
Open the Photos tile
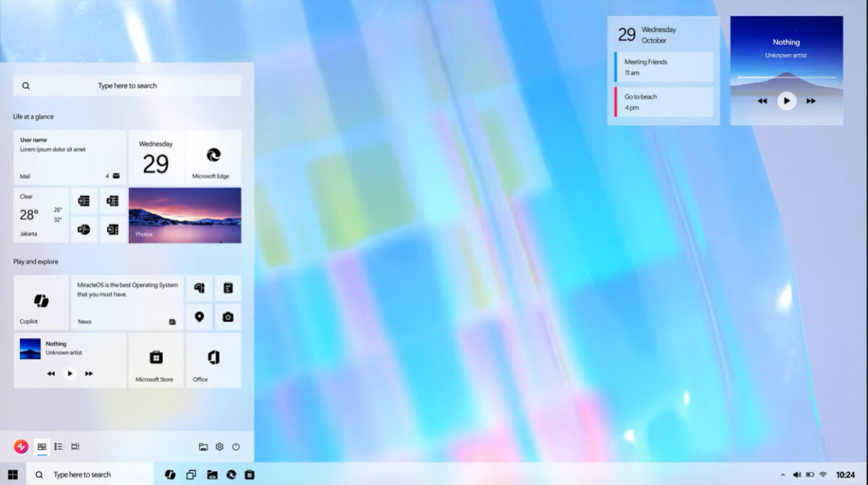pos(184,216)
